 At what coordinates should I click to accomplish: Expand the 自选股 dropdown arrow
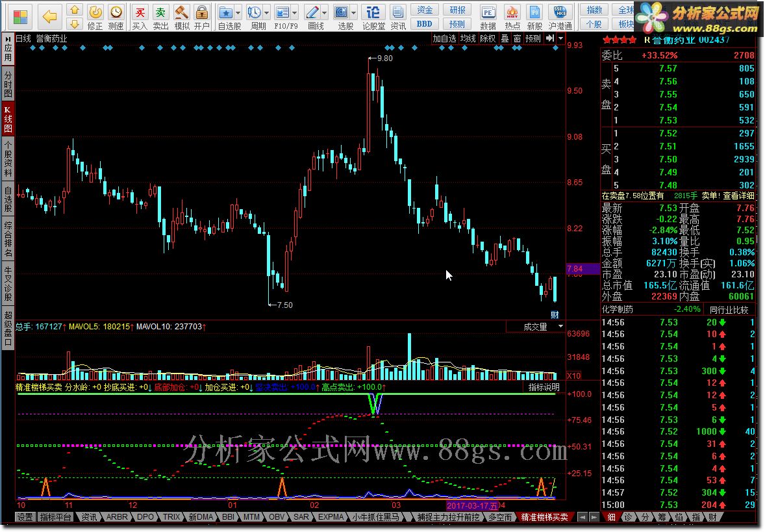238,13
